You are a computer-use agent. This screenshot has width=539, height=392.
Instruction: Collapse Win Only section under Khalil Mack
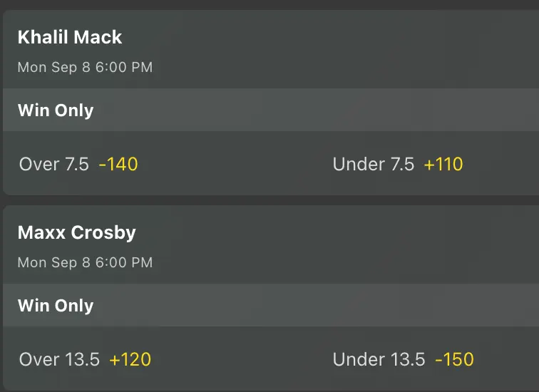point(56,110)
